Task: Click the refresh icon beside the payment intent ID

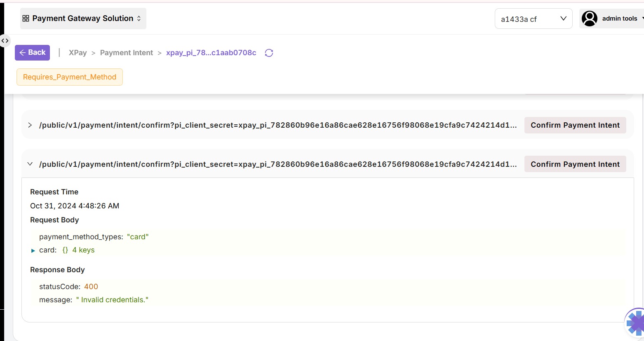Action: pos(269,53)
